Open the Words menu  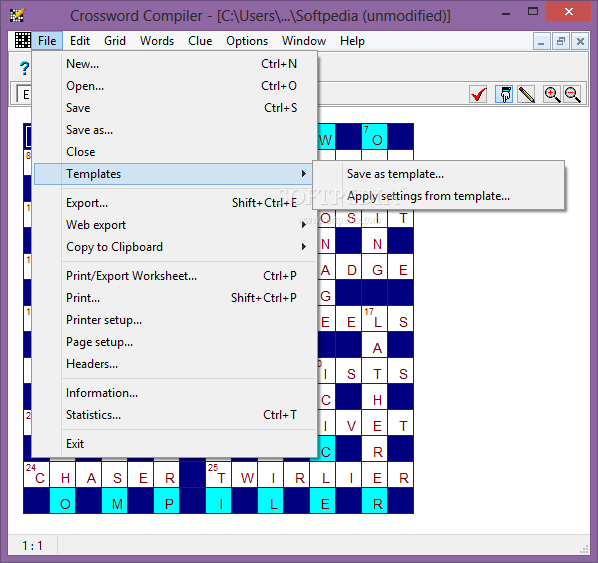157,41
